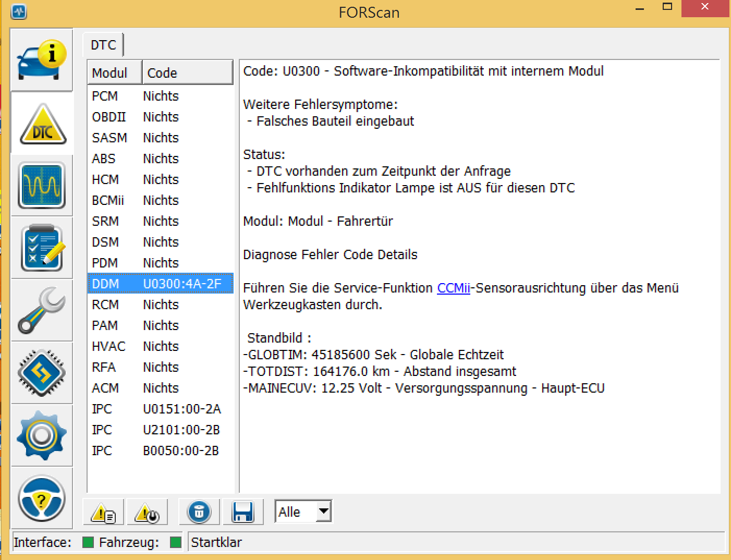Select the DTC warning triangle sidebar icon
The image size is (731, 560).
[x=42, y=124]
